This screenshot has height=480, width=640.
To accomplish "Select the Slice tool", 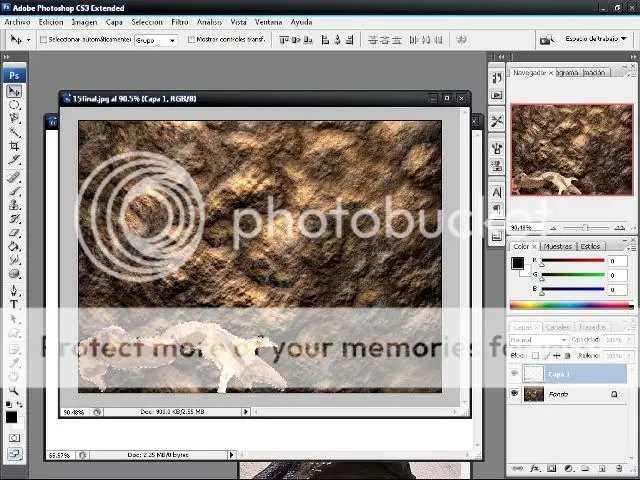I will [14, 160].
